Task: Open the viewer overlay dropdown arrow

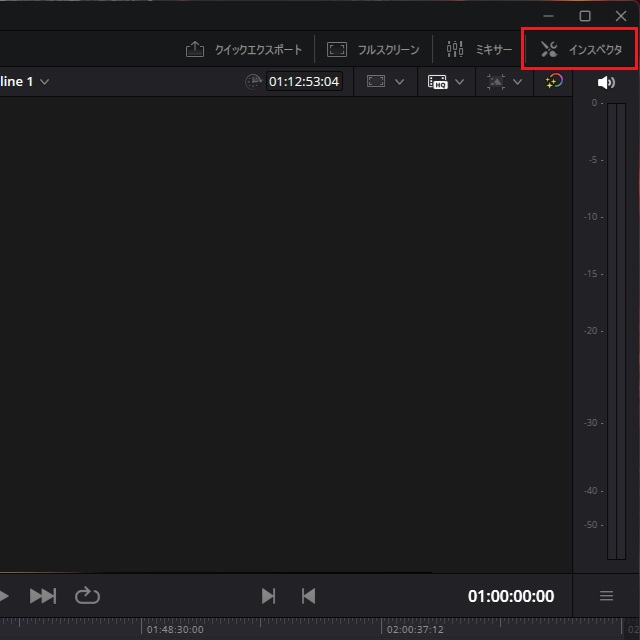Action: coord(518,82)
